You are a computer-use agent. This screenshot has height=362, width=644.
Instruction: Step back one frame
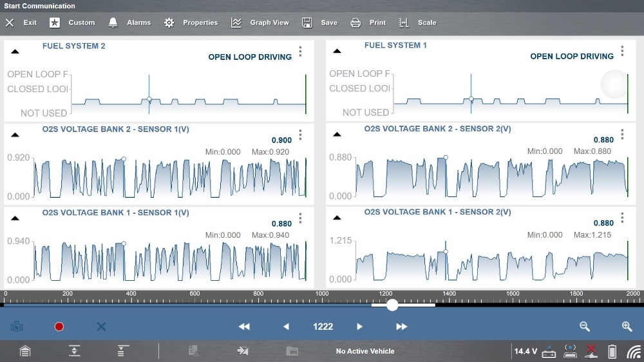coord(286,327)
